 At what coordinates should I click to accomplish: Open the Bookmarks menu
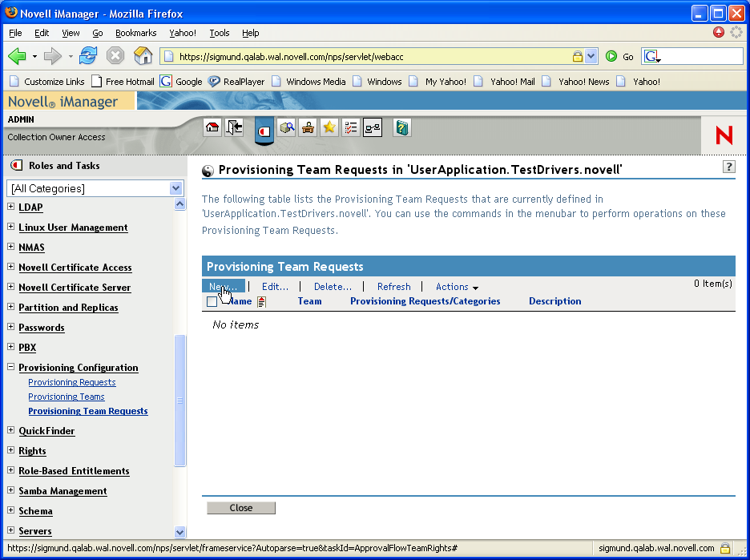tap(136, 33)
